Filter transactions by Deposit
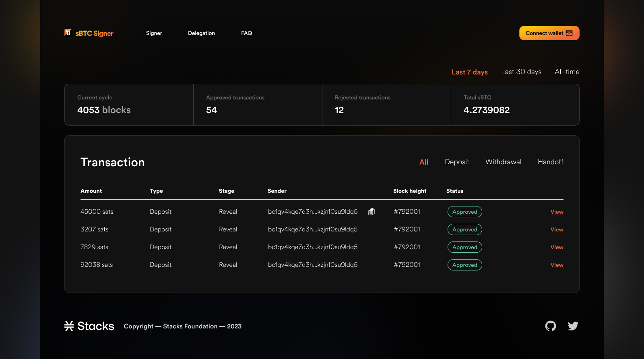644x359 pixels. tap(457, 162)
